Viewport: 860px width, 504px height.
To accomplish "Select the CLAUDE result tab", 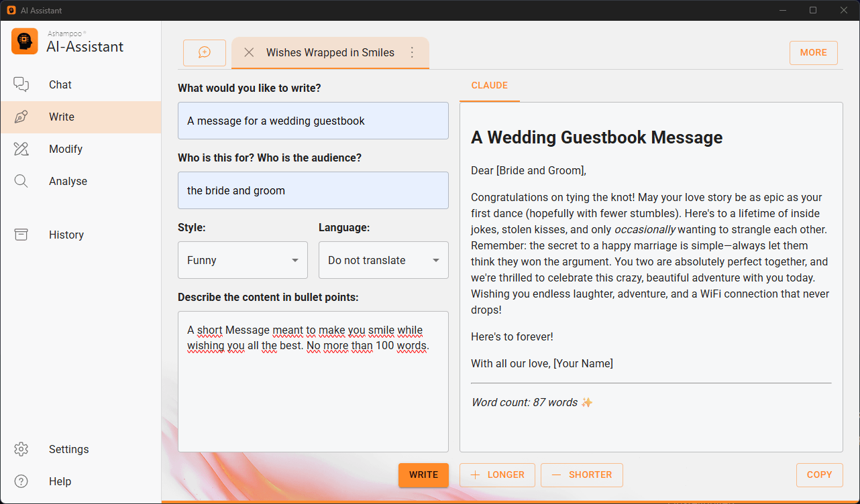I will point(490,86).
